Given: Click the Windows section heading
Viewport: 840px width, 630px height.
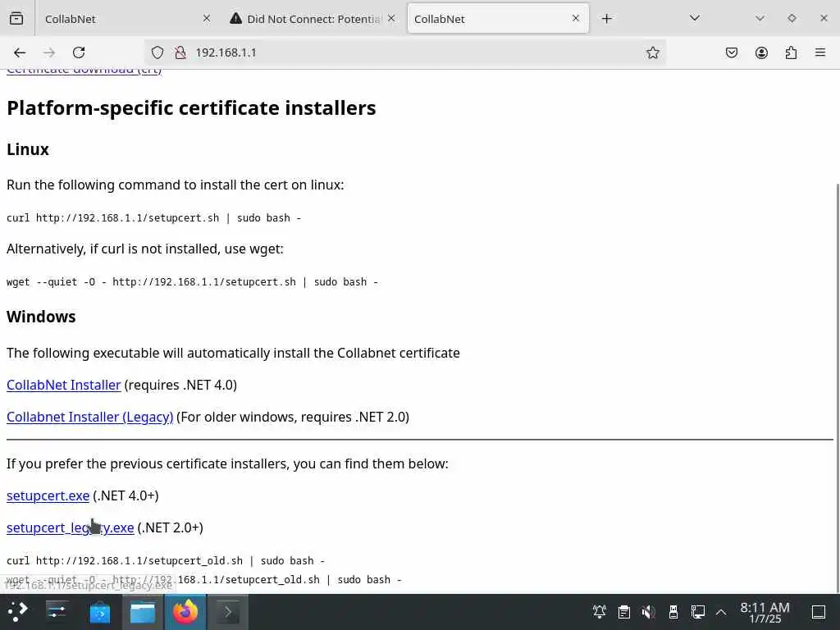Looking at the screenshot, I should pyautogui.click(x=41, y=317).
